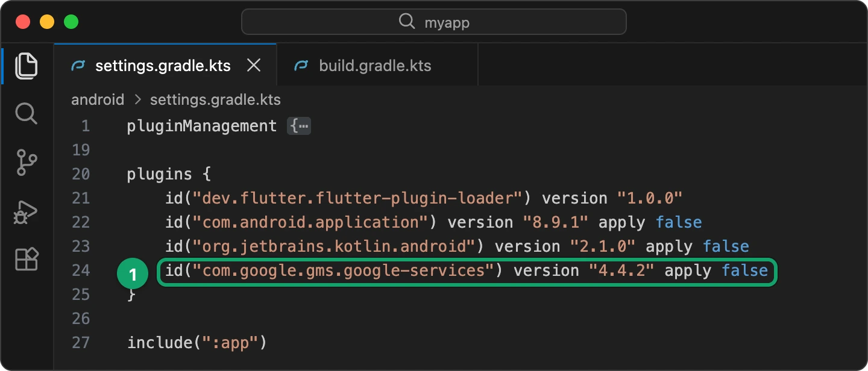Click the "2.1.0" version string
Viewport: 868px width, 371px height.
point(602,246)
